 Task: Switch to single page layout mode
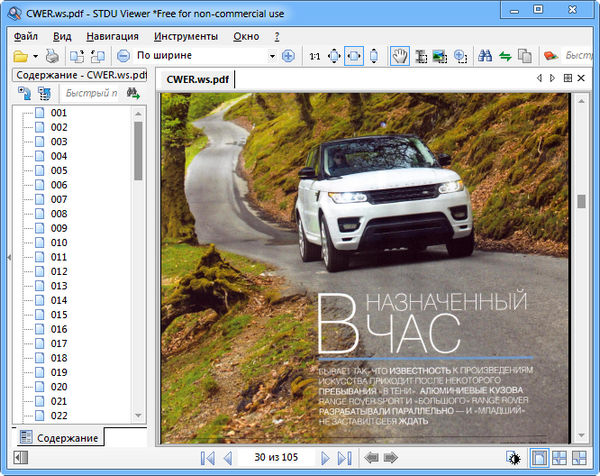click(538, 458)
